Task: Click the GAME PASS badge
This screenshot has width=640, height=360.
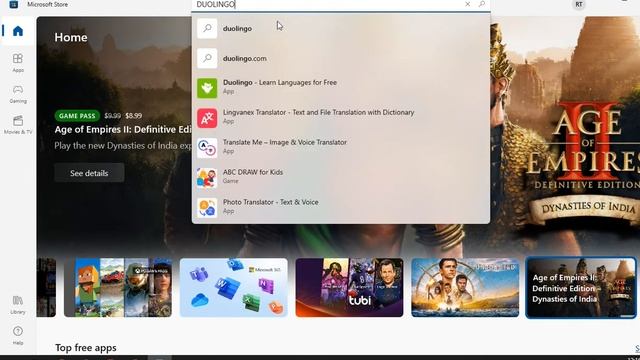Action: click(77, 116)
